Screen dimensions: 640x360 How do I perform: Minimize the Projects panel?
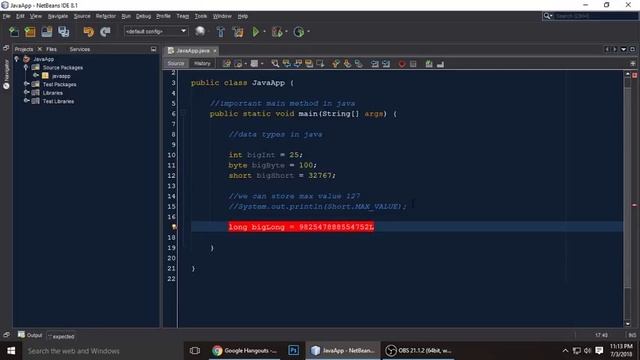pyautogui.click(x=153, y=49)
